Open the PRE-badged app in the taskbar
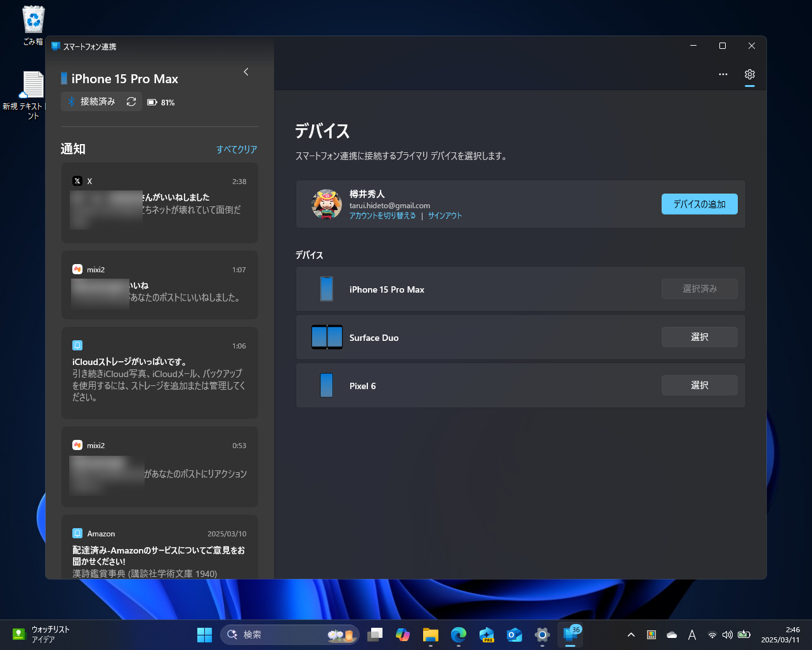Viewport: 812px width, 650px height. 487,635
